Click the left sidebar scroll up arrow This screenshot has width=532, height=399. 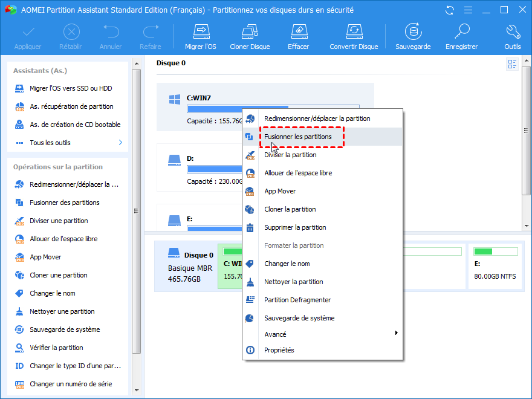pos(137,63)
